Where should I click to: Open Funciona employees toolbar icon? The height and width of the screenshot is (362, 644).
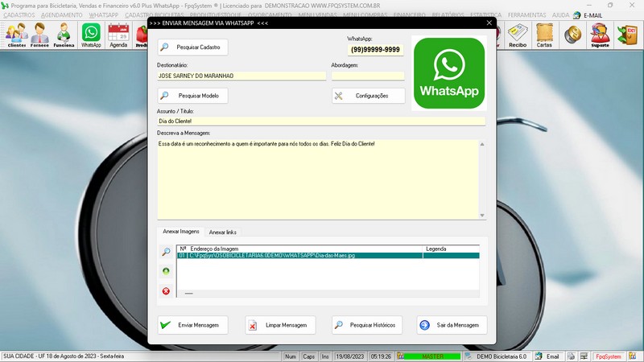[x=64, y=35]
